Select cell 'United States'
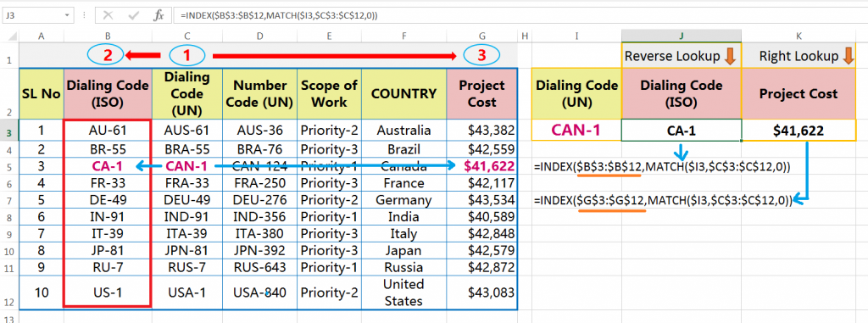This screenshot has width=868, height=323. (x=404, y=292)
